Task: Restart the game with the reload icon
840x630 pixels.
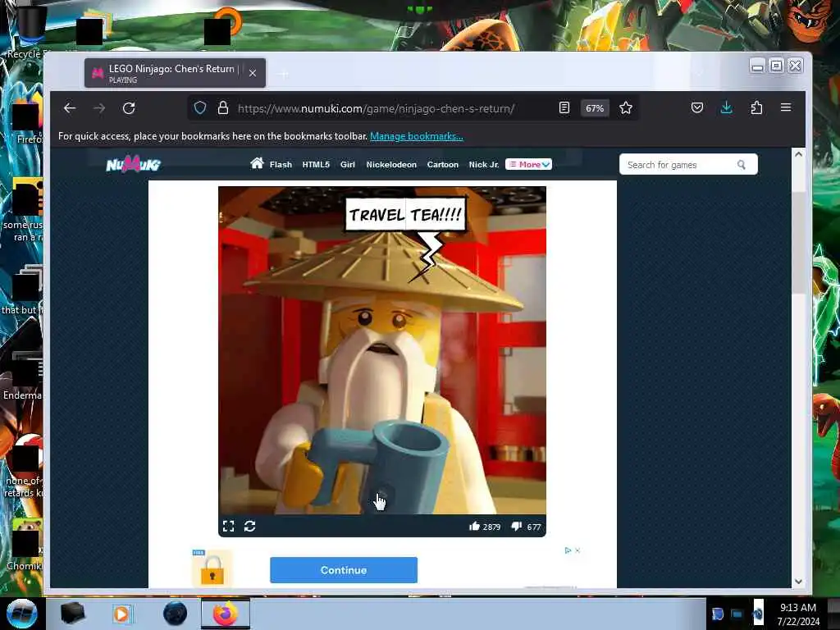Action: pyautogui.click(x=249, y=526)
